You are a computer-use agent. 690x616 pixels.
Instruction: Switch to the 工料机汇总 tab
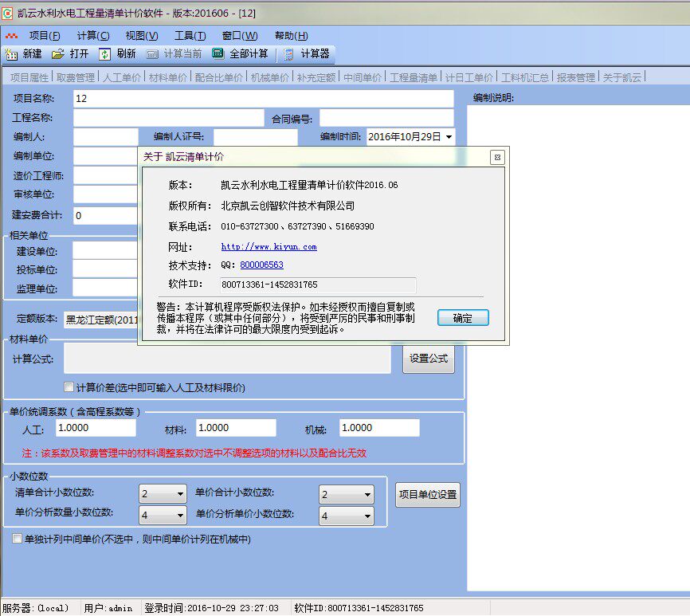[x=525, y=77]
